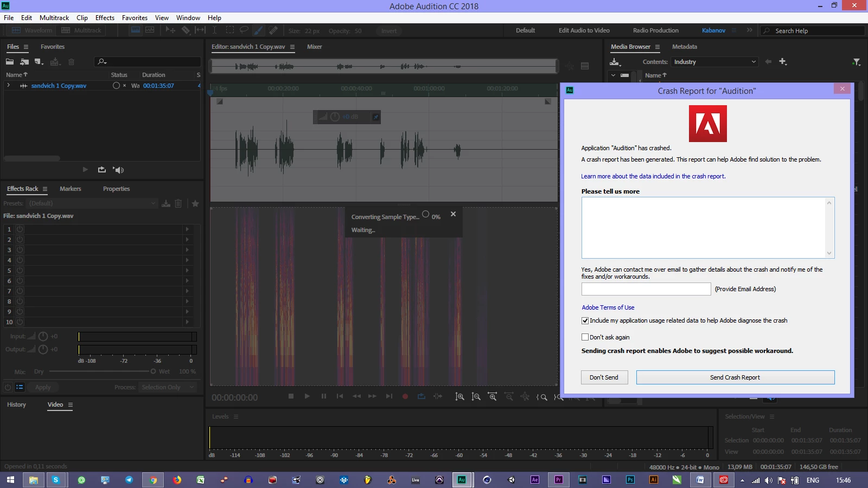
Task: Click the Send Crash Report button
Action: (735, 377)
